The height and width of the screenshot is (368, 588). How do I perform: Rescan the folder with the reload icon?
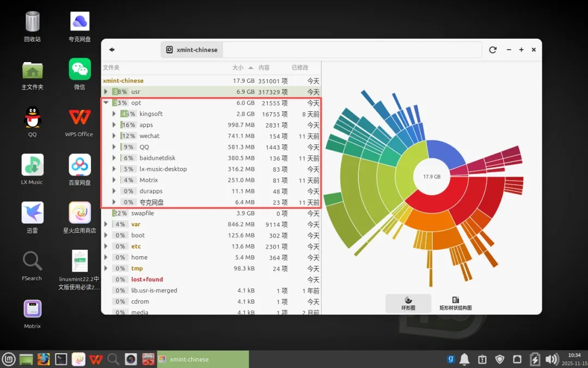tap(493, 50)
